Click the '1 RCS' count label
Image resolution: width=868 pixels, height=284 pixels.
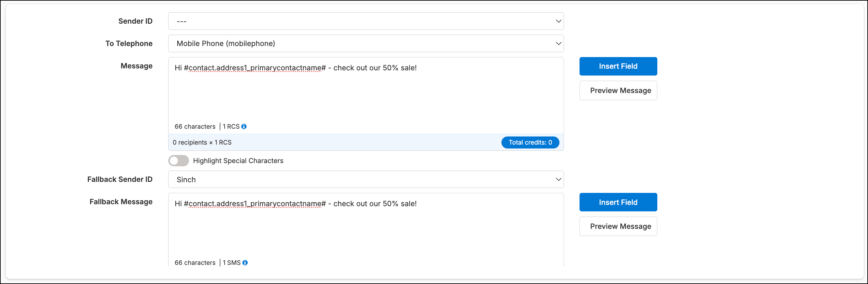click(231, 127)
